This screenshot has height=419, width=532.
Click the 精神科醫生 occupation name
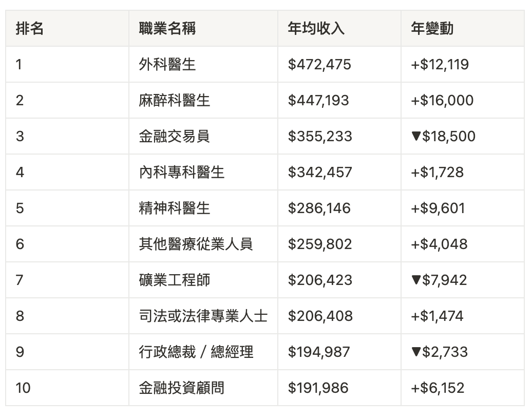(x=175, y=208)
